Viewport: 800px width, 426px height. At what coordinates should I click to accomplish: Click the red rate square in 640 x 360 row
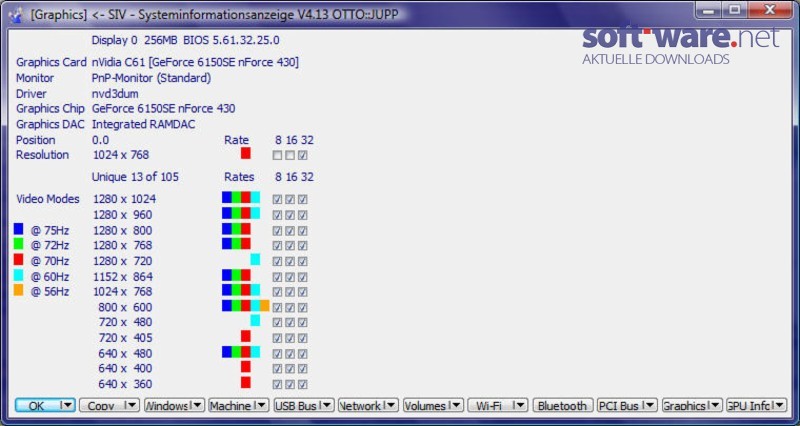coord(245,382)
